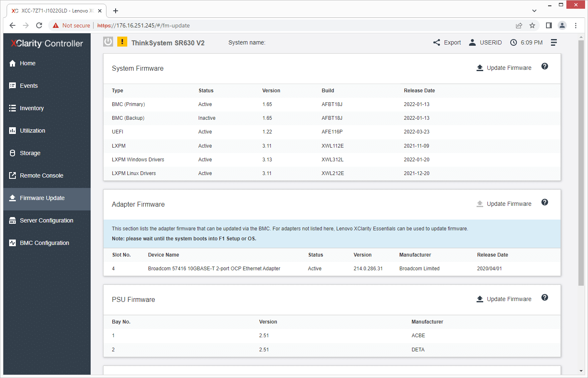Expand BMC Configuration menu
The width and height of the screenshot is (588, 378).
point(47,243)
